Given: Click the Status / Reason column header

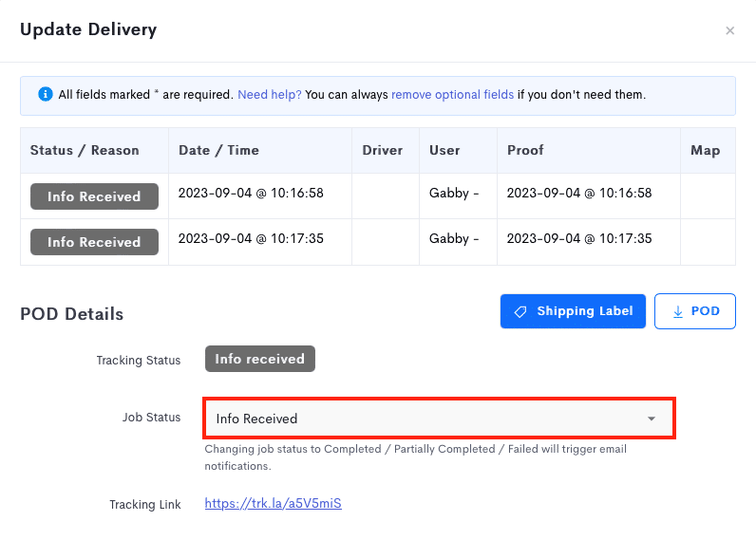Looking at the screenshot, I should [x=85, y=150].
